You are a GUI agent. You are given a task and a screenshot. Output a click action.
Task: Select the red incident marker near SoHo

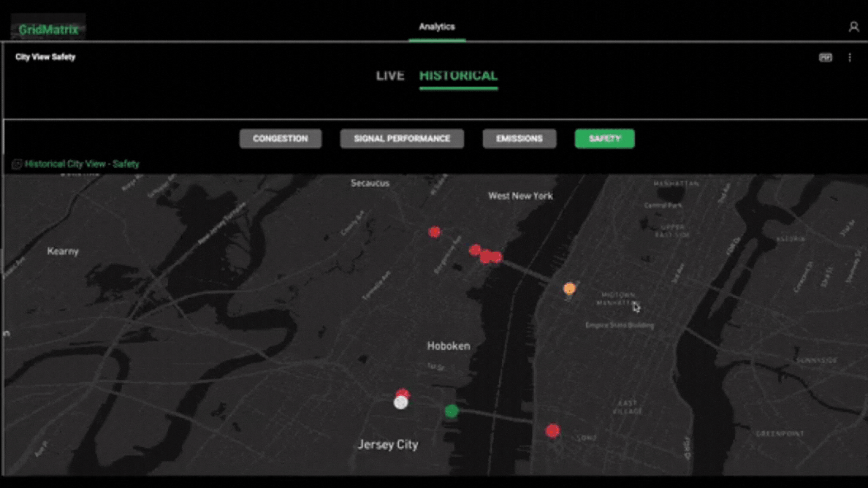(x=552, y=431)
